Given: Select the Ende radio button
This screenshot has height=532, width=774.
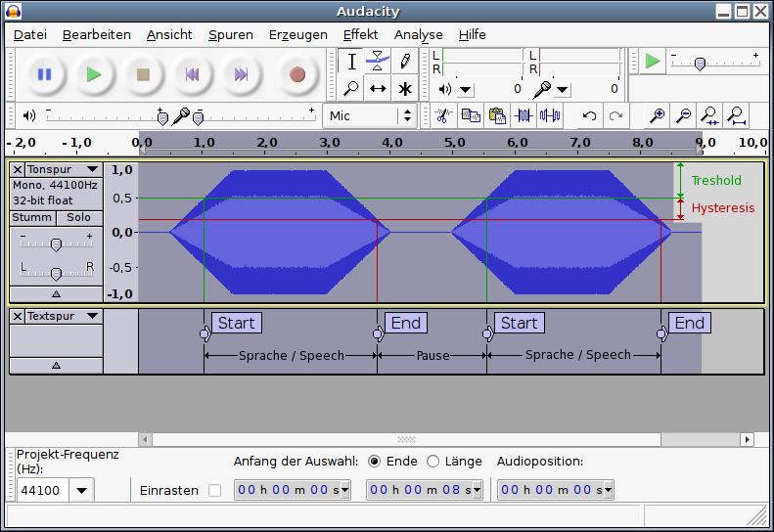Looking at the screenshot, I should [x=375, y=461].
